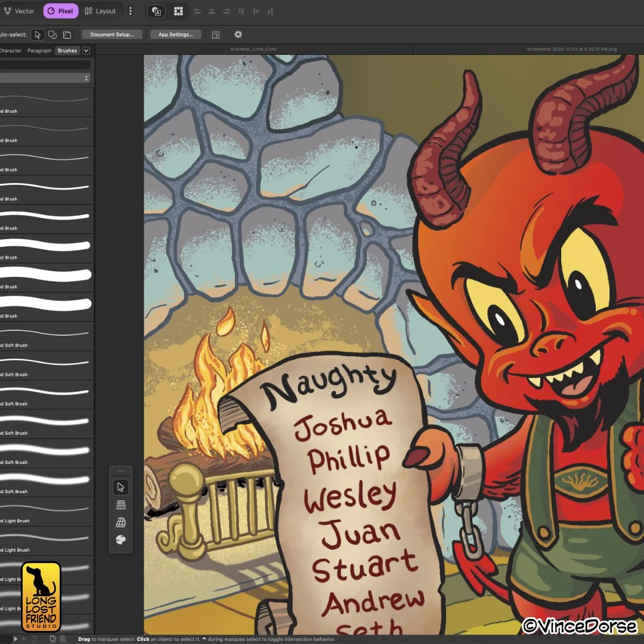Click the align middle vertically icon
644x644 pixels.
256,11
